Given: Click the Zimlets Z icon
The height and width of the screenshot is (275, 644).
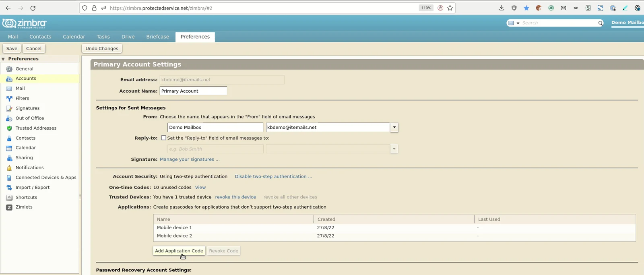Looking at the screenshot, I should (x=9, y=207).
